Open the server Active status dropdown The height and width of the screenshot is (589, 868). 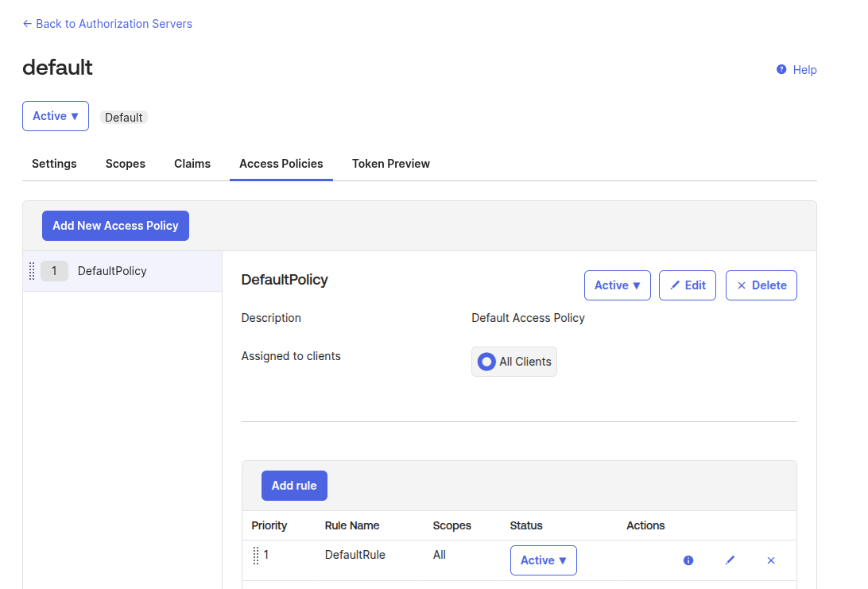pyautogui.click(x=56, y=116)
